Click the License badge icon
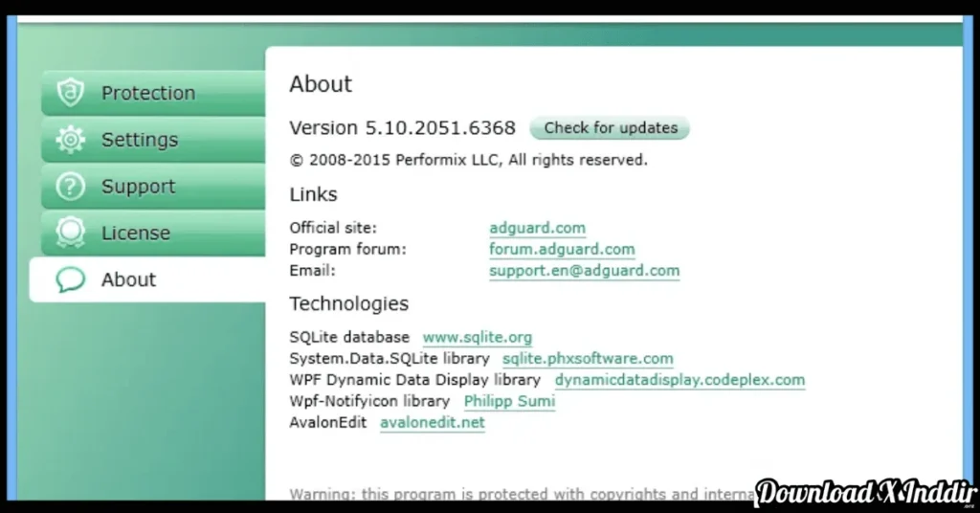Image resolution: width=980 pixels, height=513 pixels. pyautogui.click(x=70, y=233)
